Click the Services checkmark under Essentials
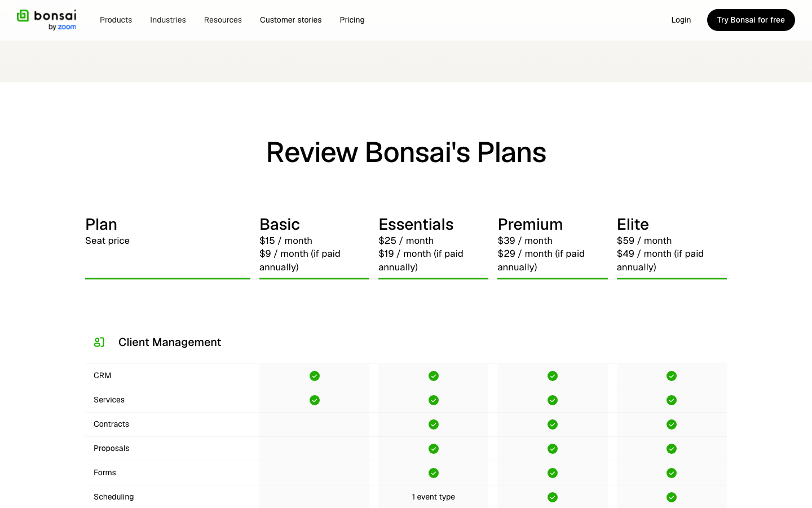812x508 pixels. tap(434, 400)
